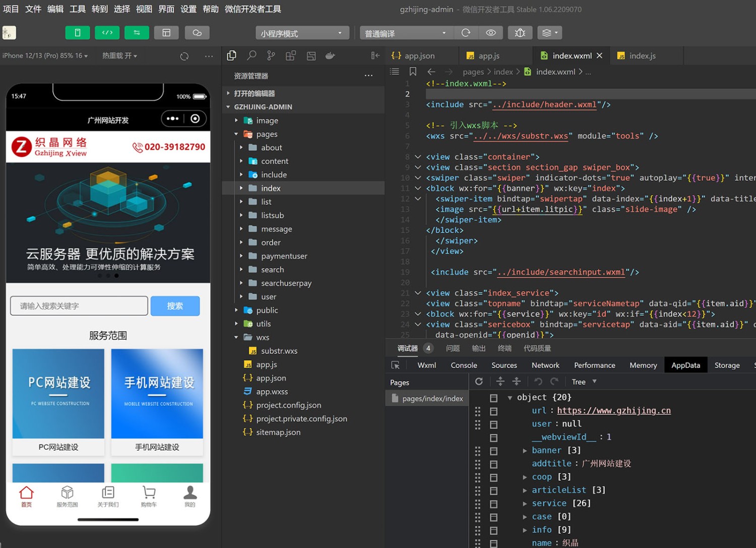Open the https://www.gzhijing.cn url link
The height and width of the screenshot is (548, 756).
(x=614, y=410)
